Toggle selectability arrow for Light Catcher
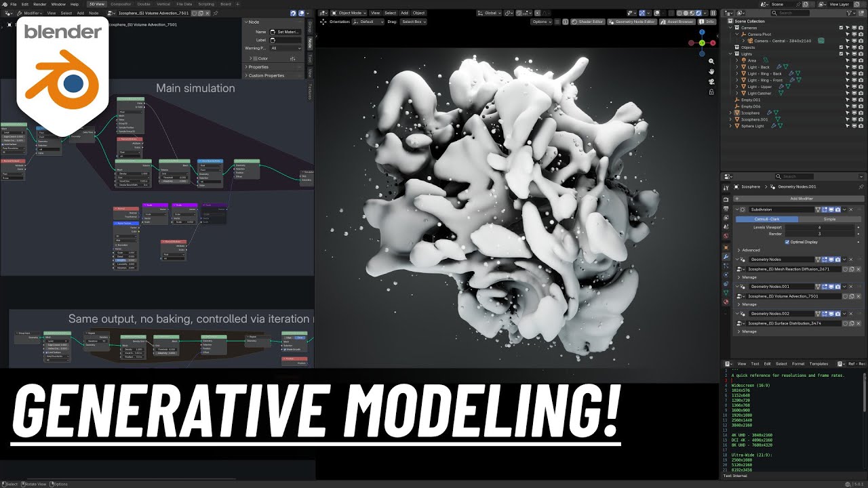The height and width of the screenshot is (488, 868). click(848, 94)
